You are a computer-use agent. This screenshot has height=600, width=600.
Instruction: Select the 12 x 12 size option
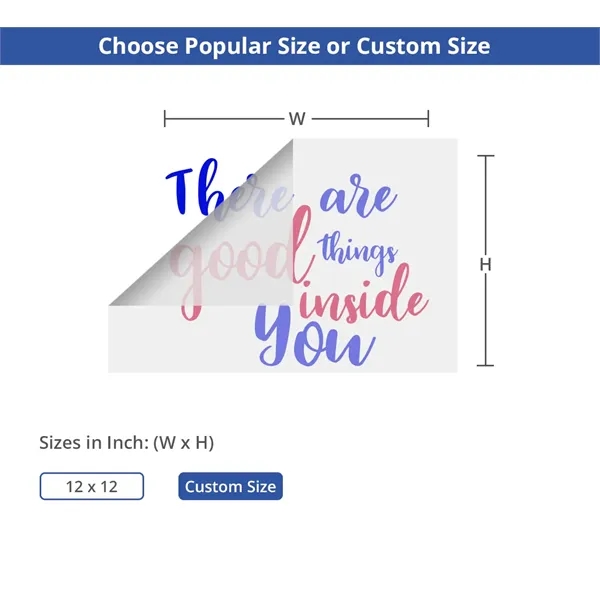pos(92,487)
